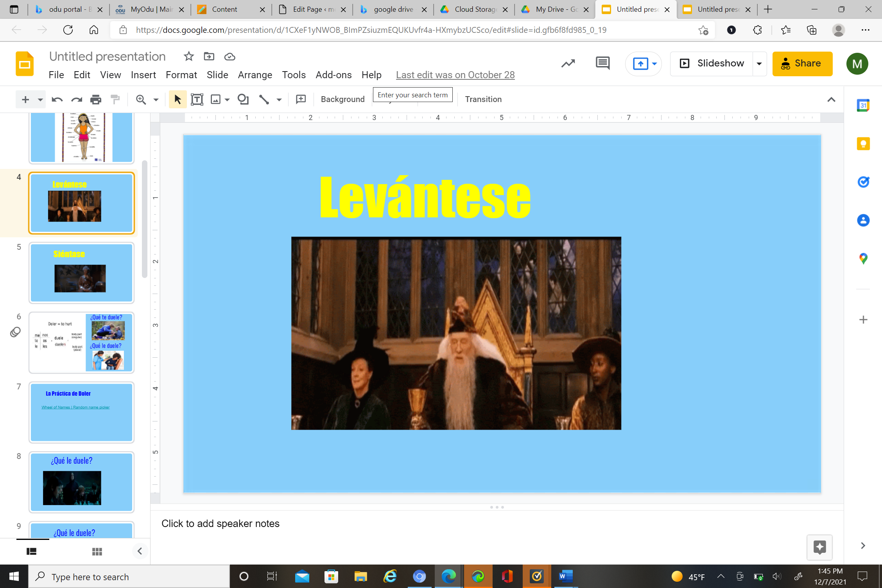The height and width of the screenshot is (588, 882).
Task: Open the Slide menu
Action: click(217, 75)
